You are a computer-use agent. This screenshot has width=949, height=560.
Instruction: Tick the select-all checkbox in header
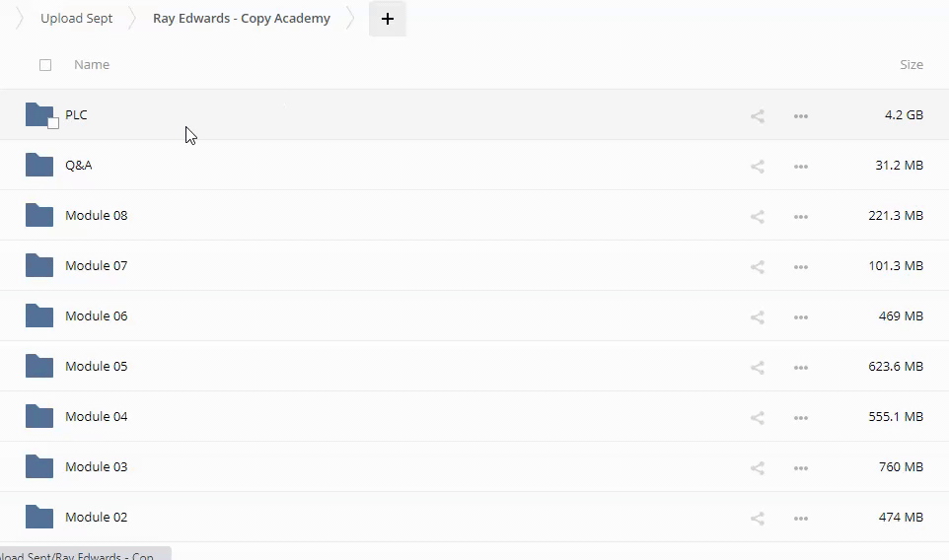45,65
